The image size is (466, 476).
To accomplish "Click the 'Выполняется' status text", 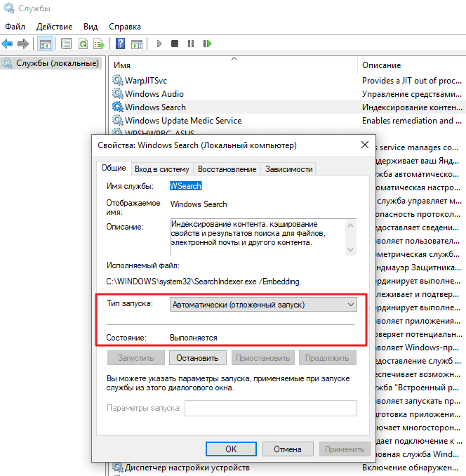I will pyautogui.click(x=194, y=338).
